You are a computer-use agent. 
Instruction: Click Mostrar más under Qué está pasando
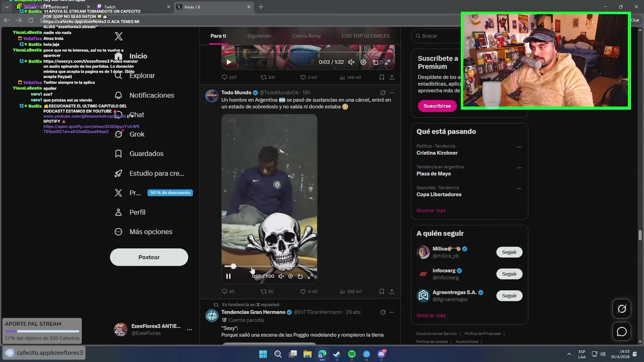[431, 211]
